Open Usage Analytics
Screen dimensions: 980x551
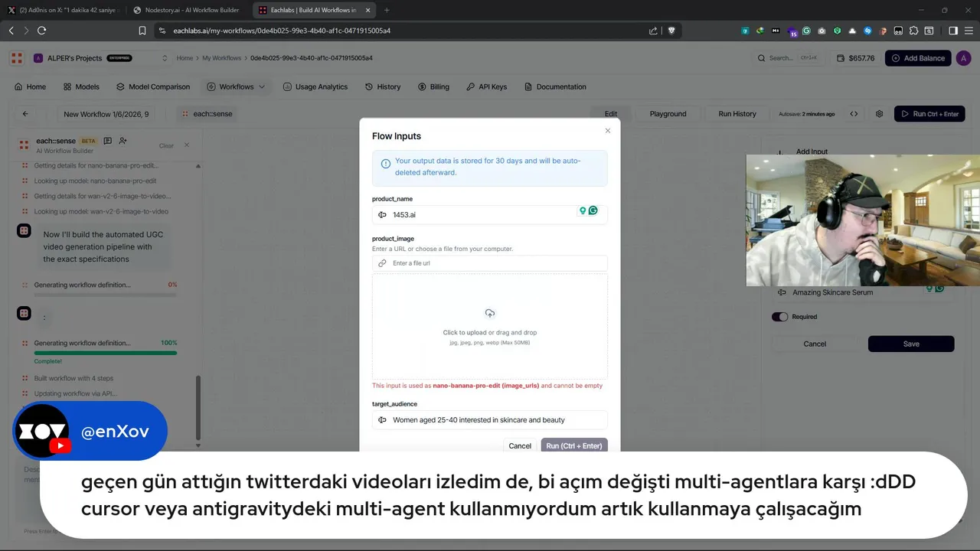[315, 86]
